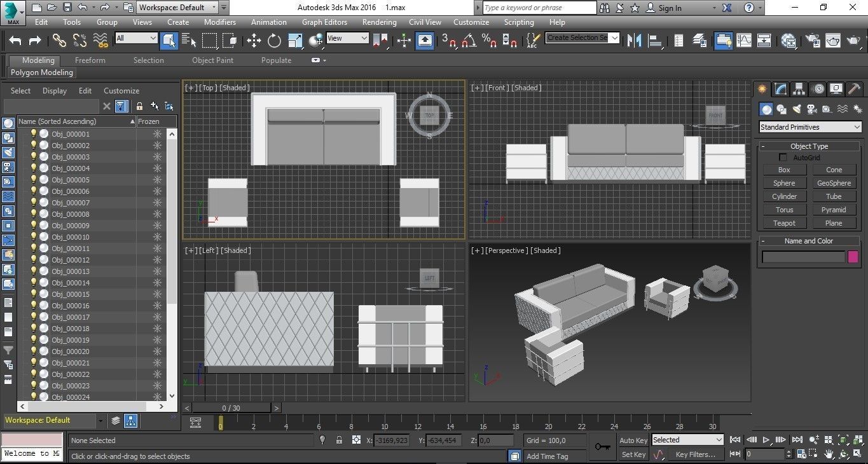This screenshot has height=464, width=868.
Task: Choose the Unlink Selection tool
Action: tap(79, 40)
